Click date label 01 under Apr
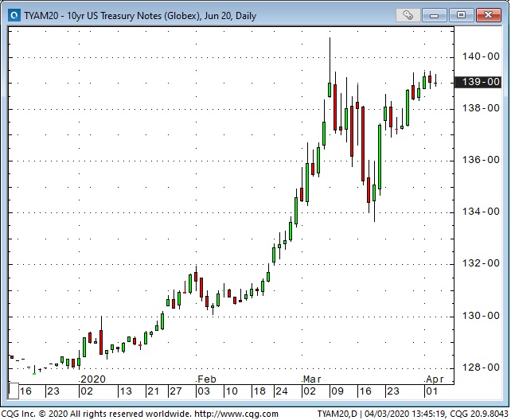 (432, 391)
